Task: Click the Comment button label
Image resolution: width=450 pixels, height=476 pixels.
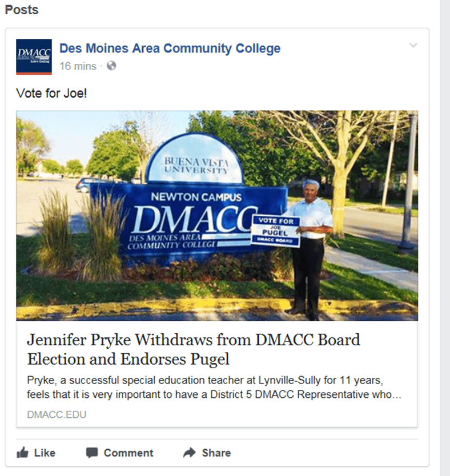Action: [x=128, y=453]
